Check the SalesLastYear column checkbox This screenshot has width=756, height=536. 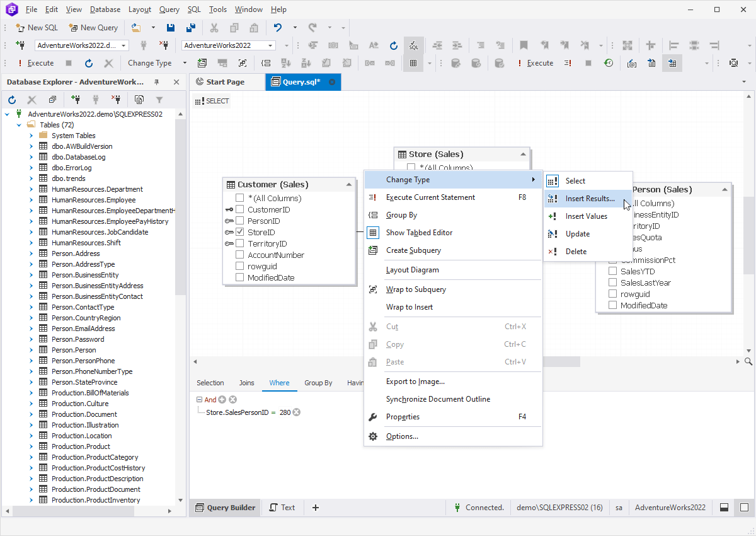point(612,283)
